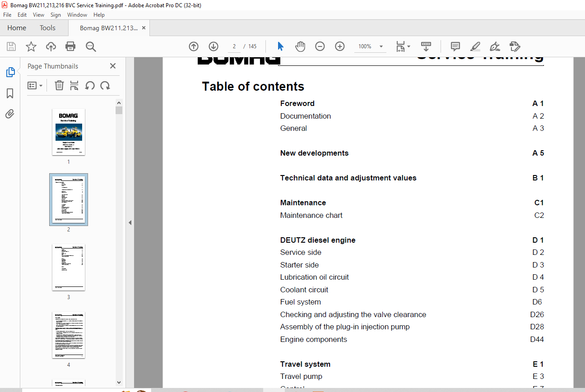Open the Attachments paperclip panel

(10, 114)
